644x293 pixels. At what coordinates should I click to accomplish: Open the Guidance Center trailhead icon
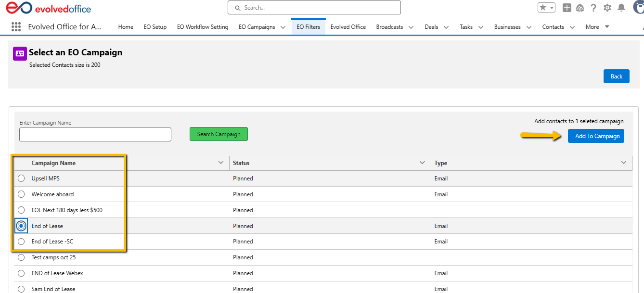tap(580, 8)
